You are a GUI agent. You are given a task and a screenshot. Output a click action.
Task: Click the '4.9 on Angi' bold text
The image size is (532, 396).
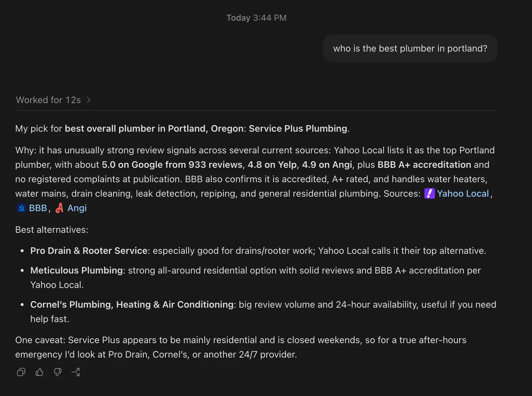[x=327, y=165]
